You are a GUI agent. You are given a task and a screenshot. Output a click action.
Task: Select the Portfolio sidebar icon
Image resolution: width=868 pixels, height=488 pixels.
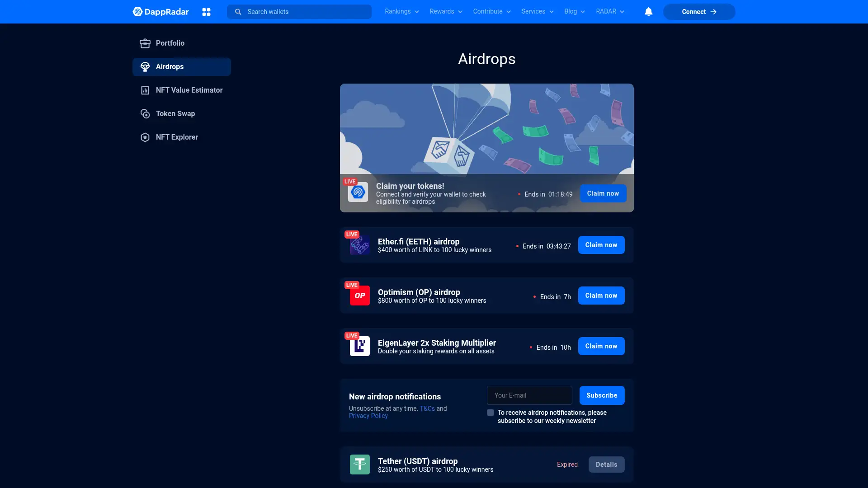click(145, 43)
